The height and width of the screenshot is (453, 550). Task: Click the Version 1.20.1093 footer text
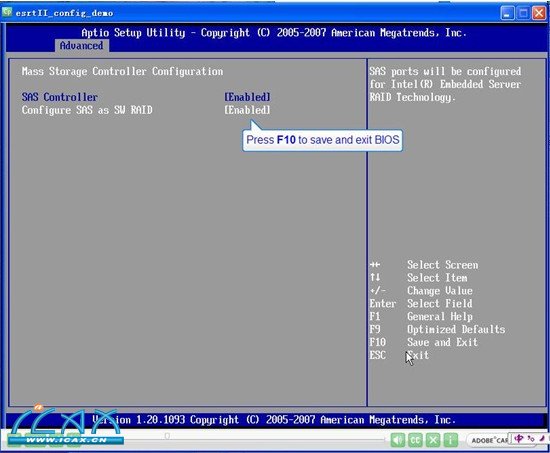(x=274, y=420)
